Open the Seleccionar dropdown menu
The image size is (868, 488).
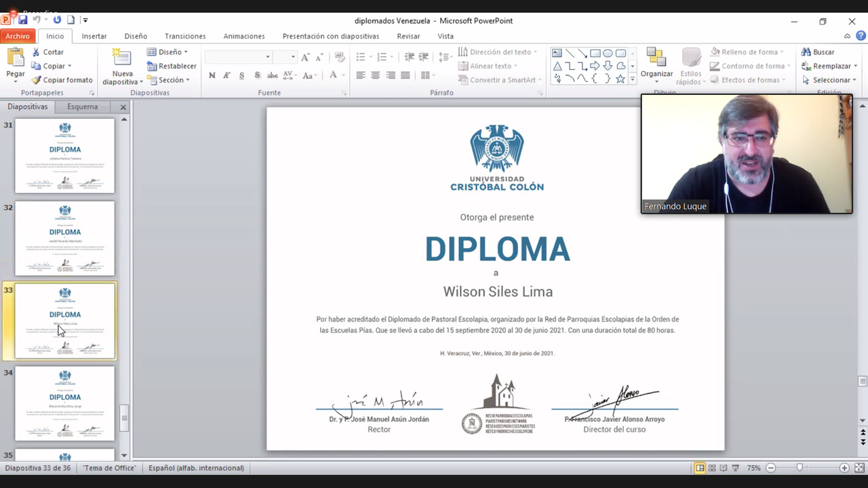[829, 80]
